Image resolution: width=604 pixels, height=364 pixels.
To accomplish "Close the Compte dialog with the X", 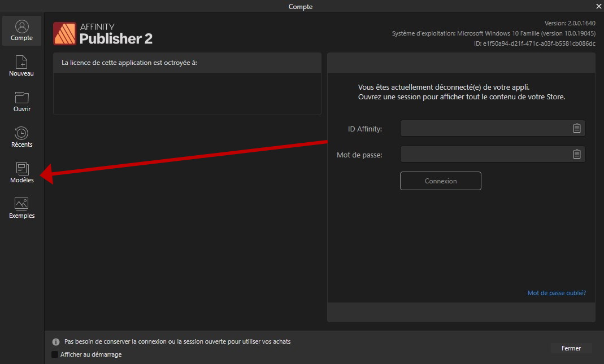I will (x=599, y=6).
